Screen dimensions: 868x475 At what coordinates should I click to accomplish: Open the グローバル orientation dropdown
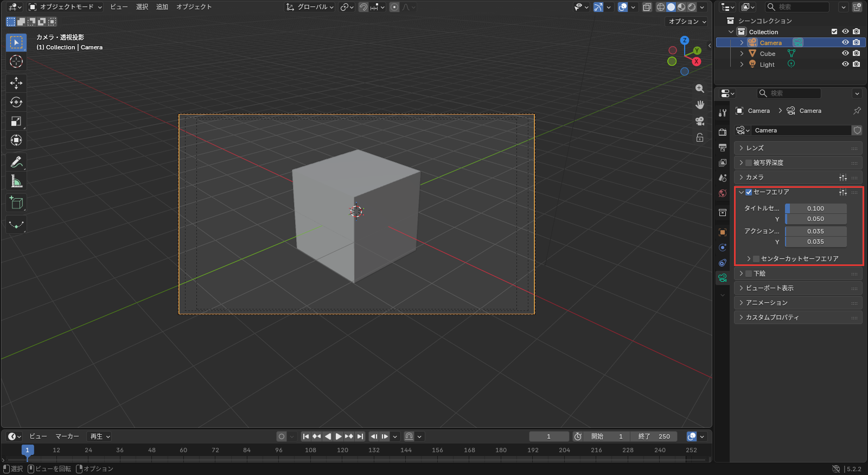pos(310,7)
